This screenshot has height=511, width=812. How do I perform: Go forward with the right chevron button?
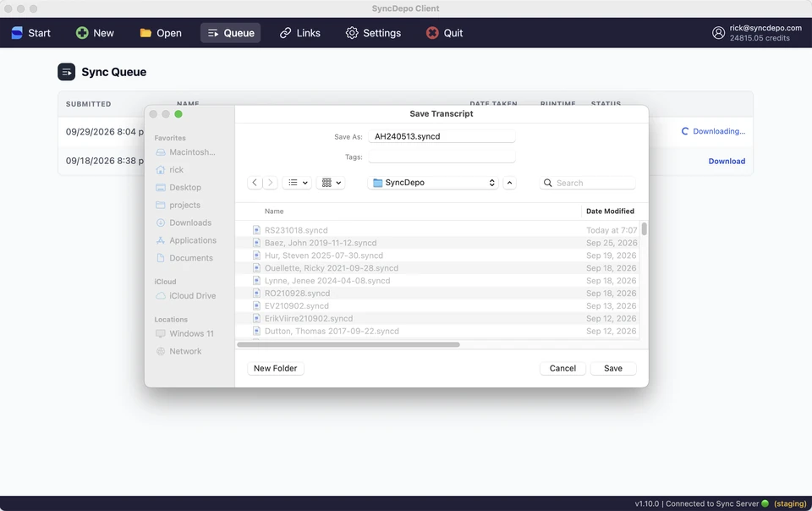tap(270, 183)
